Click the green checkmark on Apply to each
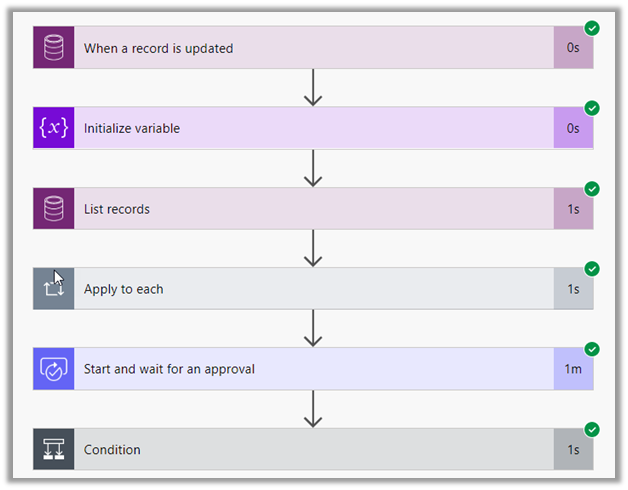The width and height of the screenshot is (628, 490). tap(591, 269)
